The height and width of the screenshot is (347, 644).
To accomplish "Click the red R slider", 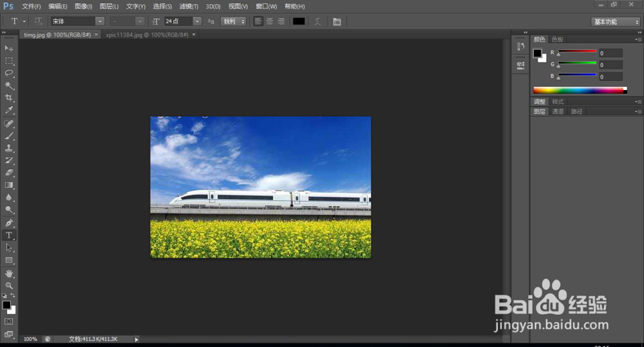I will pyautogui.click(x=577, y=52).
